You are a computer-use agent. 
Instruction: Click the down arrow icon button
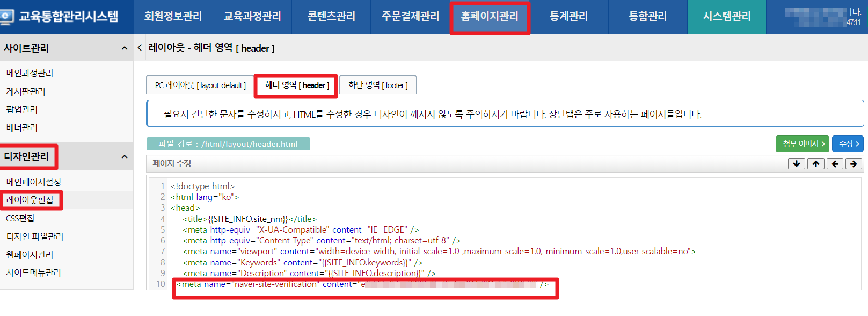point(796,164)
